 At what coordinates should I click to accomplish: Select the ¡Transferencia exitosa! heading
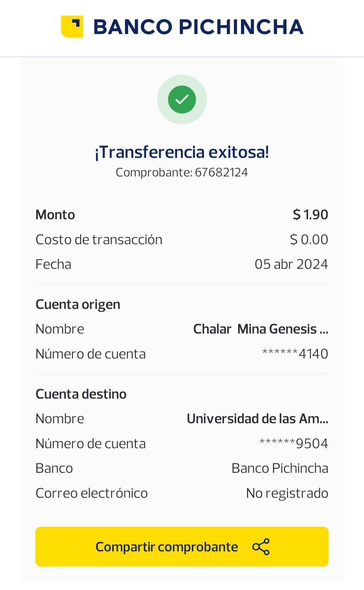click(x=182, y=152)
